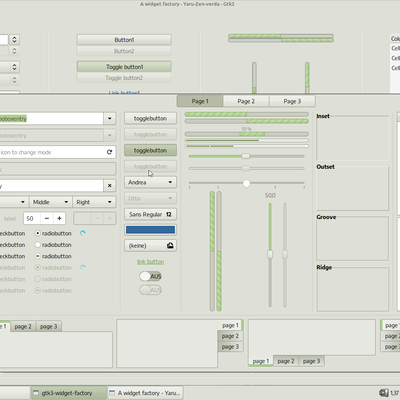Viewport: 400px width, 400px height.
Task: Click the system tray icon in the taskbar
Action: (x=384, y=393)
